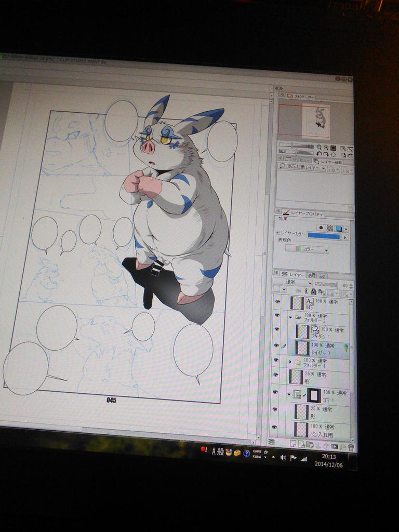Click the blue layer color swatch

coord(324,236)
